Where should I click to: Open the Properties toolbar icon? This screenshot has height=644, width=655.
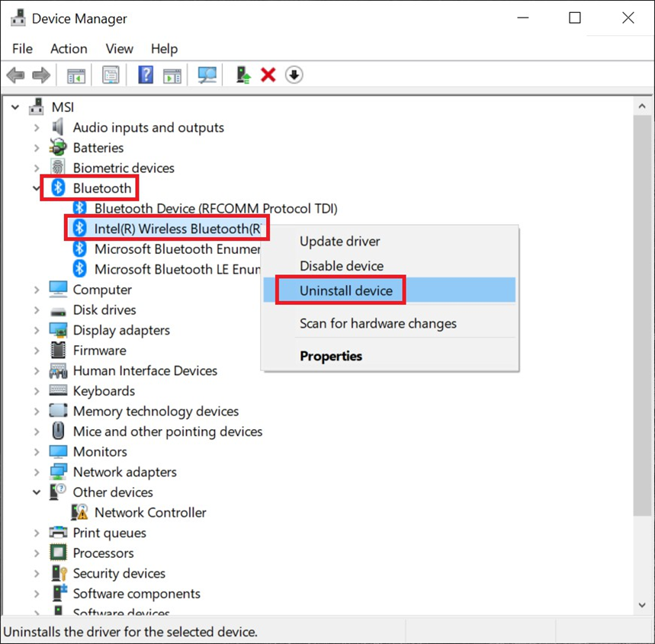111,75
